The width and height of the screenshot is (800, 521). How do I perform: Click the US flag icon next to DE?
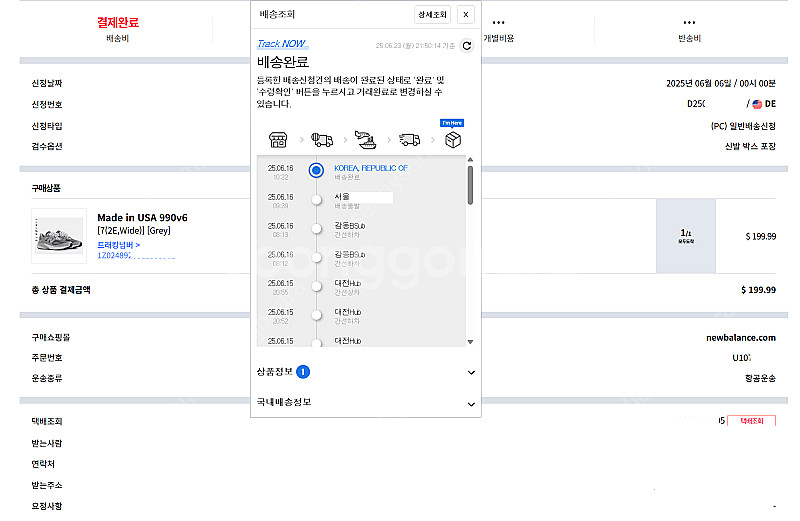click(x=757, y=104)
